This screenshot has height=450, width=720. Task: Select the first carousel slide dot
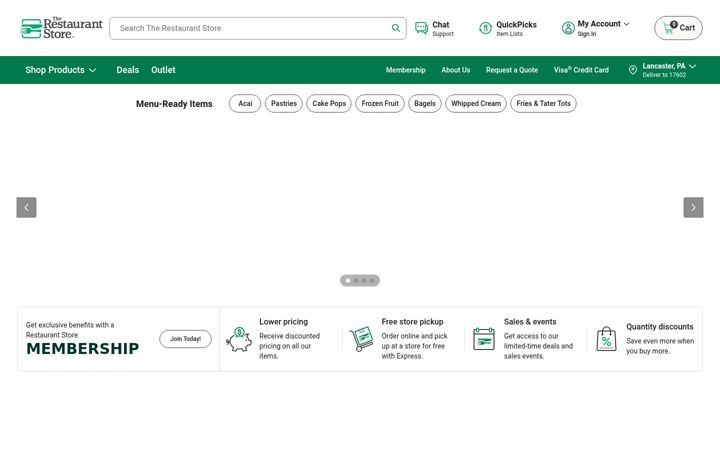point(348,281)
